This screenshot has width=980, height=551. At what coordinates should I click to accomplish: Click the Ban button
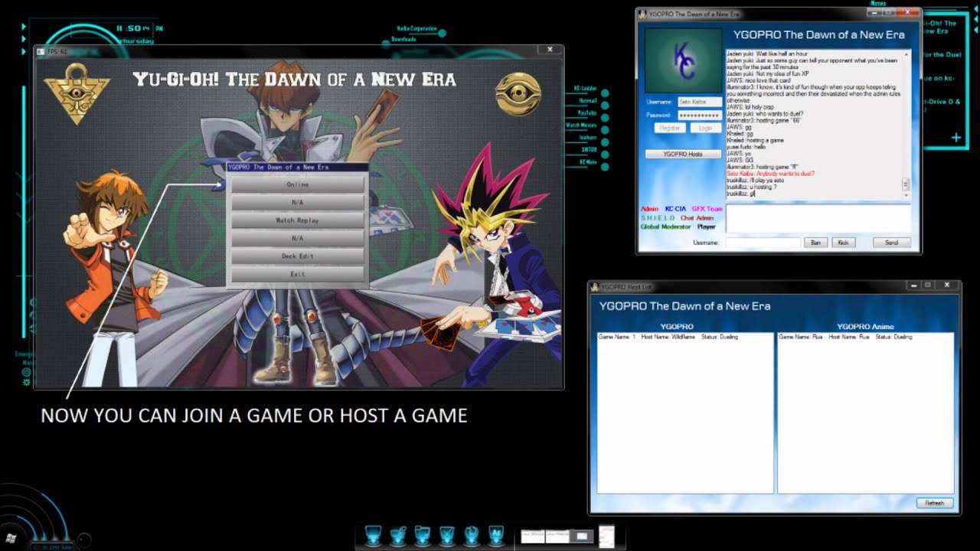tap(815, 243)
